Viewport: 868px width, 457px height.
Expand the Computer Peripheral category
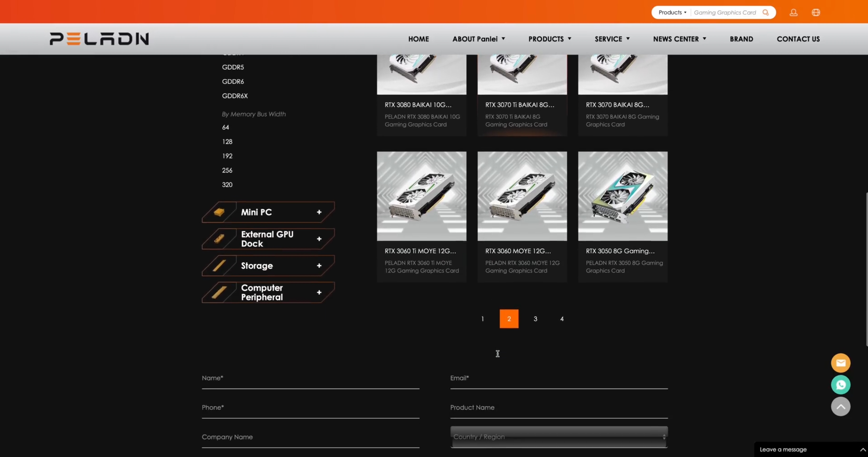click(319, 292)
